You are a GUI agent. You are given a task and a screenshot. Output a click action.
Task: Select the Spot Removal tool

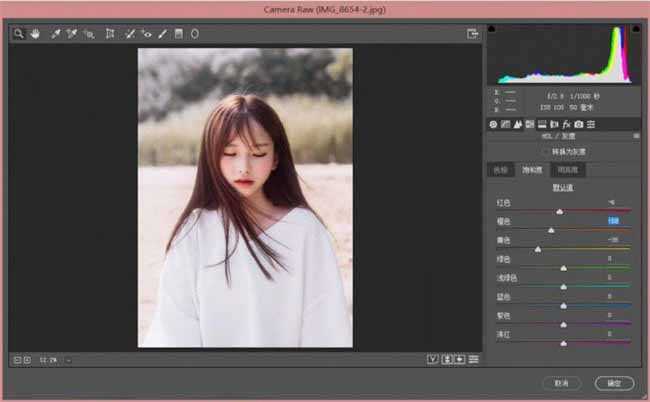tap(130, 34)
